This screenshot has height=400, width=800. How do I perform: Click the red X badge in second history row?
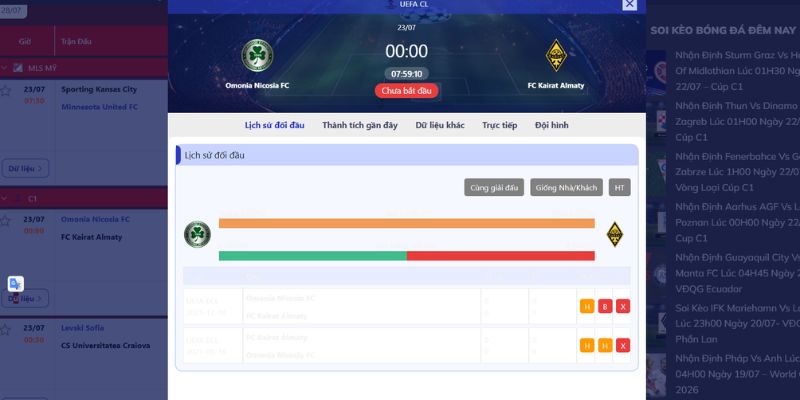pyautogui.click(x=623, y=345)
